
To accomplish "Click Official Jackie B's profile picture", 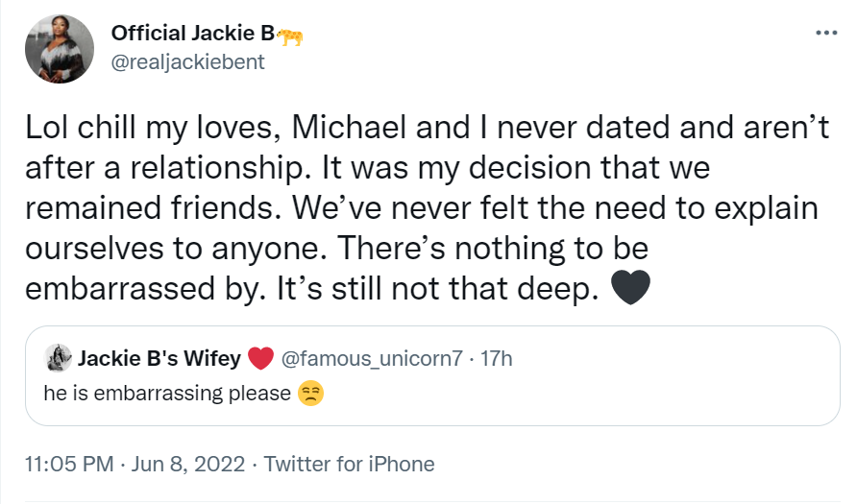I will (59, 50).
